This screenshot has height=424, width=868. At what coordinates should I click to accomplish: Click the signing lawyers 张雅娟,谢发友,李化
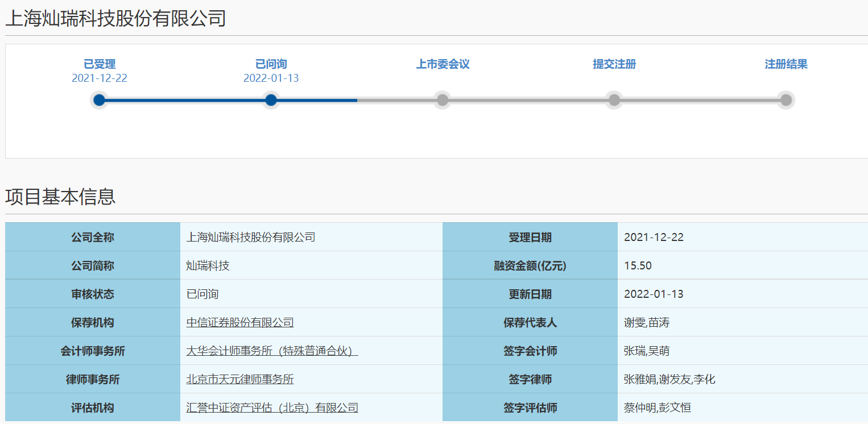669,380
